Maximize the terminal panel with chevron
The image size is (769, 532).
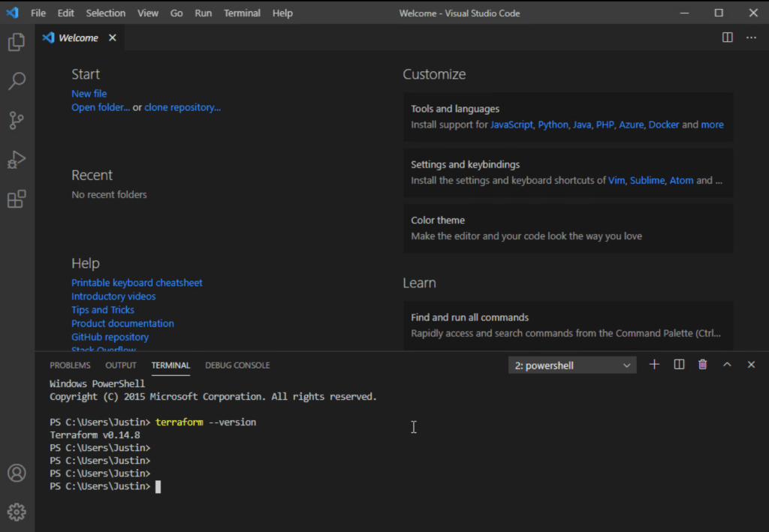pyautogui.click(x=727, y=365)
